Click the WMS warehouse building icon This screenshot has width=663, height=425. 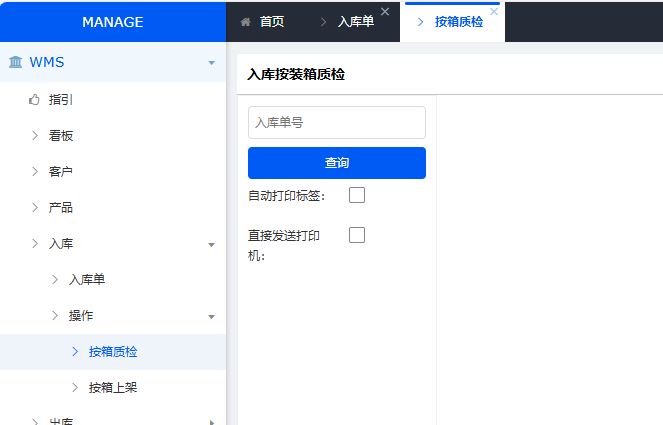coord(16,62)
